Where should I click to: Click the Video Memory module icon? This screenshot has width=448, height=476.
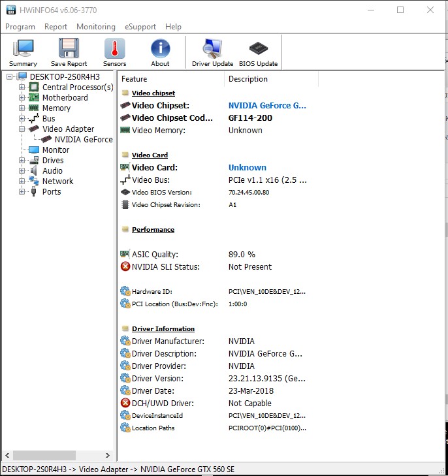[x=125, y=130]
